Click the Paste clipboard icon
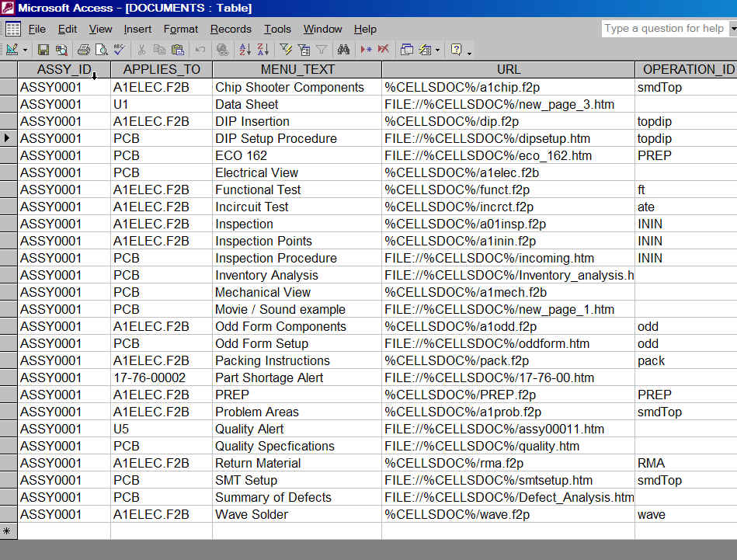This screenshot has height=560, width=737. [x=178, y=50]
